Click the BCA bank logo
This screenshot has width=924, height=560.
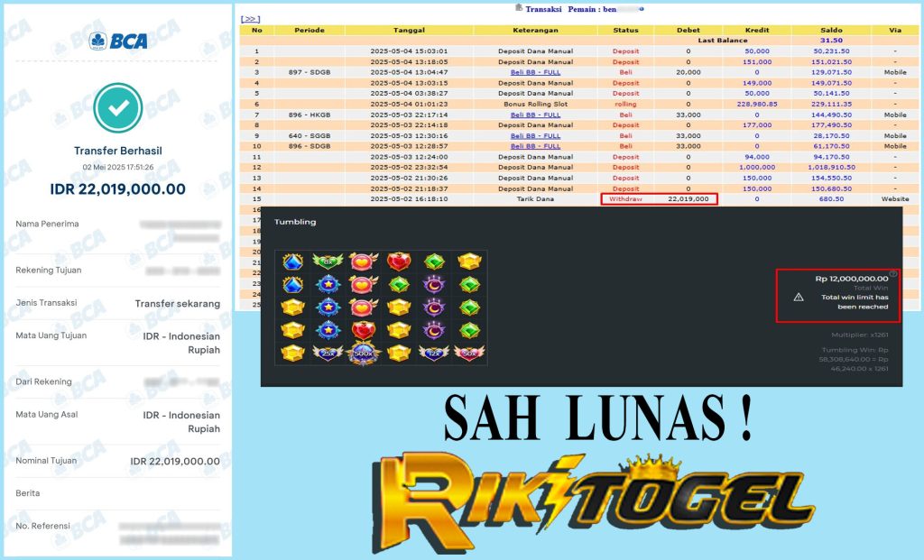[x=118, y=41]
